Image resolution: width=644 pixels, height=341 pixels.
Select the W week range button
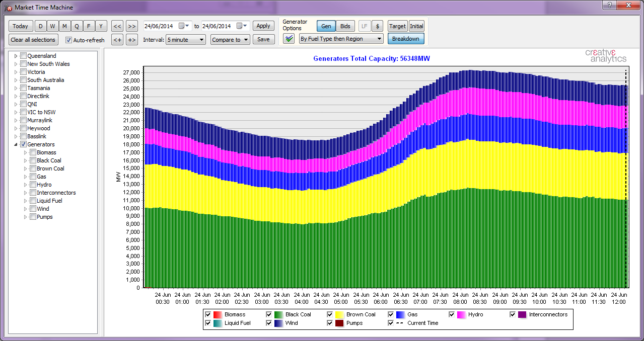53,26
